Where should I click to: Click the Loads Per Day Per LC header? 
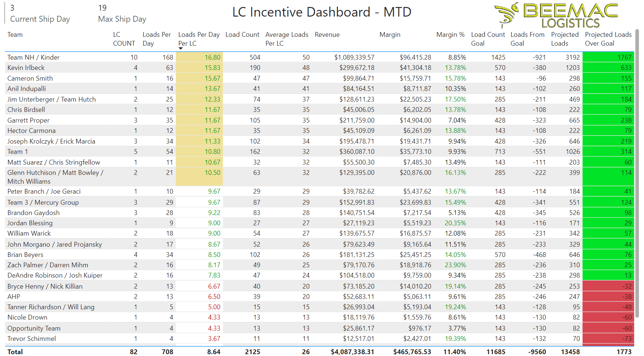coord(199,39)
